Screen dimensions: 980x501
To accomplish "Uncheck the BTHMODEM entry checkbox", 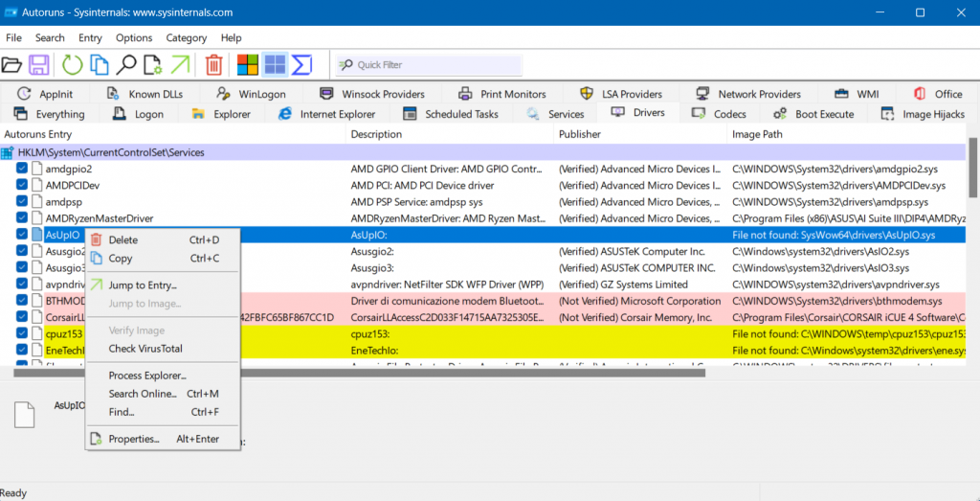I will pyautogui.click(x=22, y=300).
